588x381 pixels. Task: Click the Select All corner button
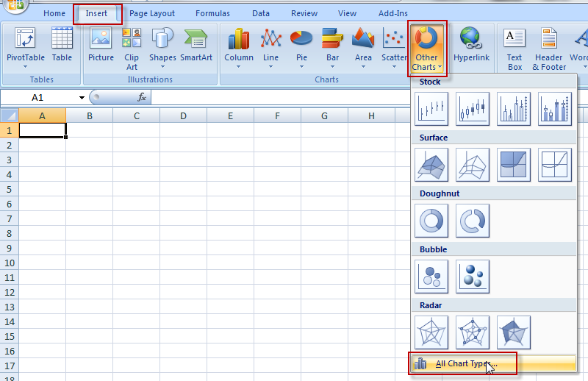point(10,115)
